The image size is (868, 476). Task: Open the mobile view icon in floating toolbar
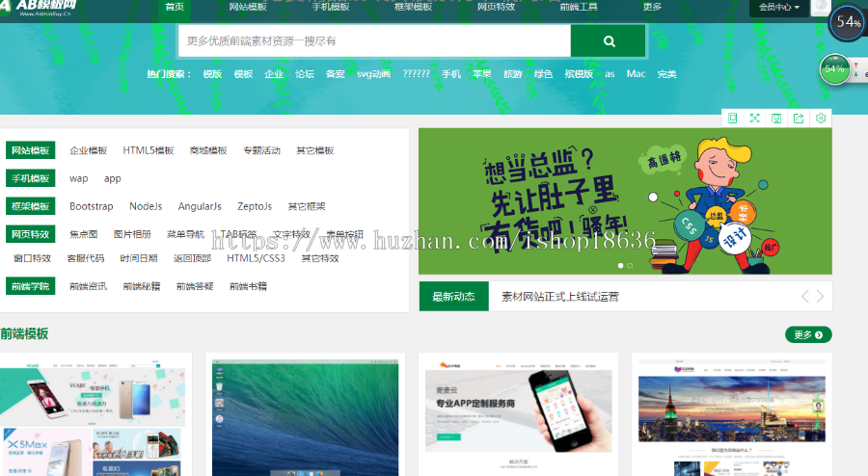(x=732, y=119)
